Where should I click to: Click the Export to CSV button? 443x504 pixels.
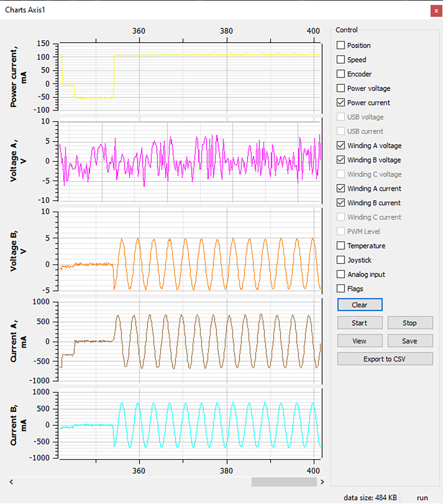tap(385, 359)
